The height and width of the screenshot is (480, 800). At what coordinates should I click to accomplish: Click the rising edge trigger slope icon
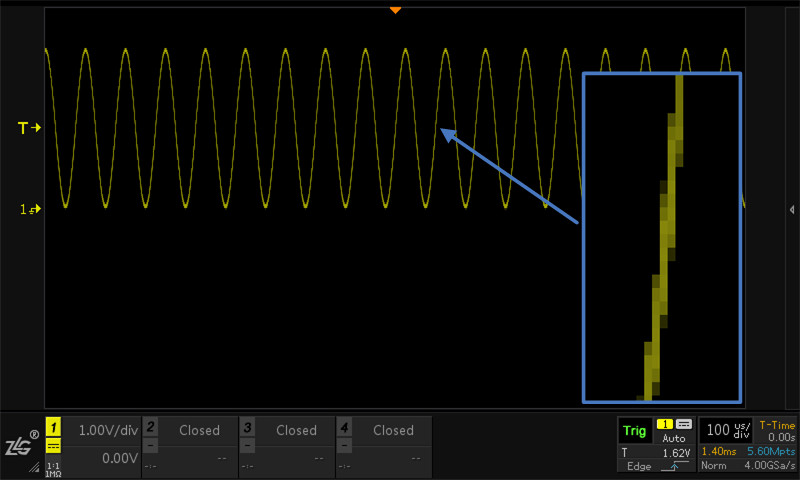pos(674,466)
